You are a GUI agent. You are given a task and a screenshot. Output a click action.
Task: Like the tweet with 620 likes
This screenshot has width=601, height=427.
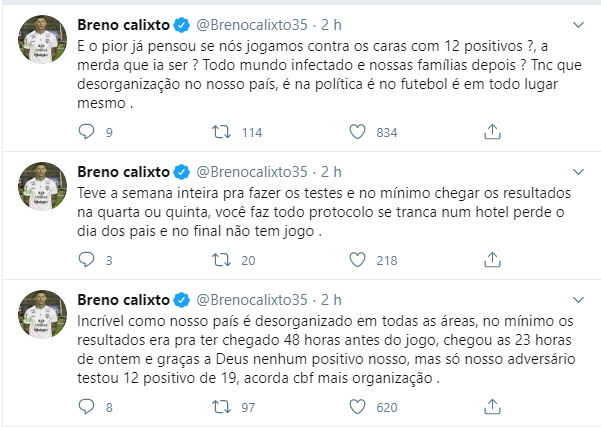[357, 407]
